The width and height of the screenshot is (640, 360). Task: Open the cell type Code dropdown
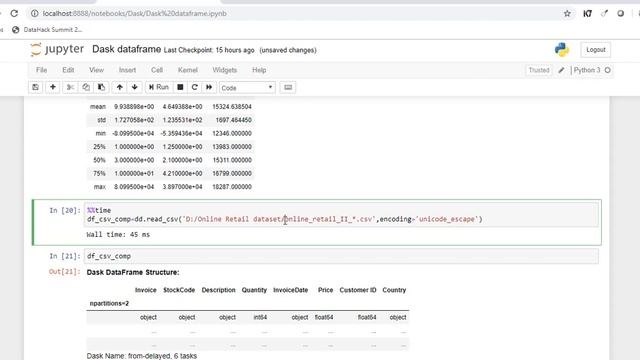point(247,88)
